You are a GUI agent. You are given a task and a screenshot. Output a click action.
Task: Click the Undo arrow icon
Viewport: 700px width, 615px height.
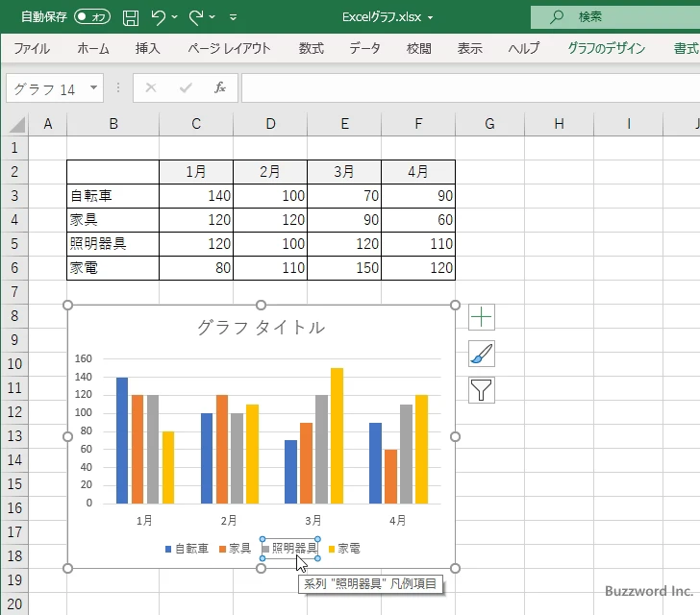[x=158, y=17]
